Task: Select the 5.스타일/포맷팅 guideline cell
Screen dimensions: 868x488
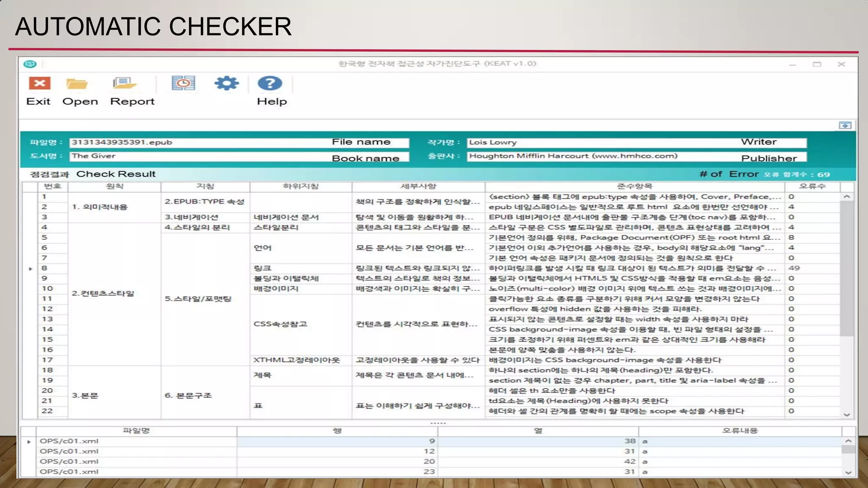Action: [205, 299]
